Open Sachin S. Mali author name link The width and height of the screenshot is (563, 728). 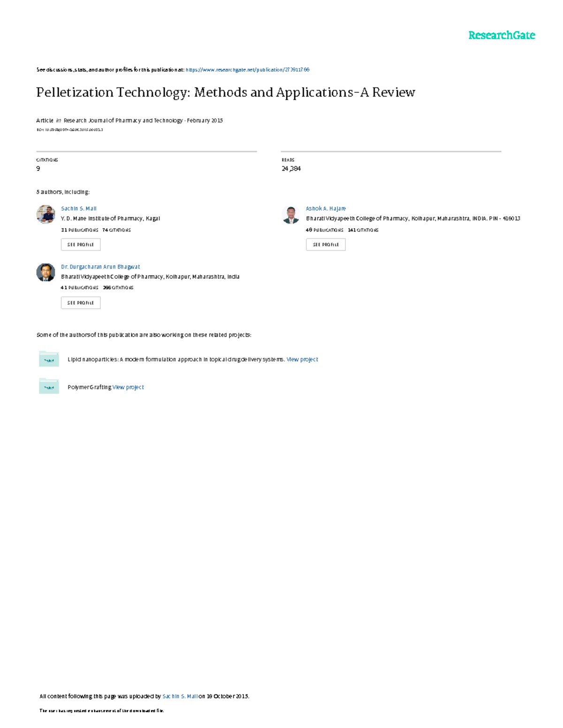(x=78, y=209)
